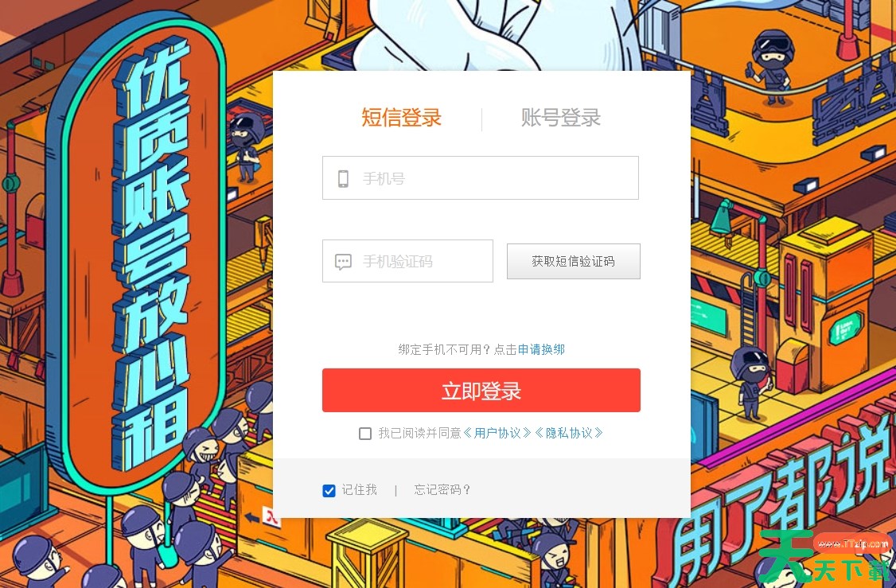Click the 忘记密码？ link
Screen dimensions: 896x588
[442, 489]
